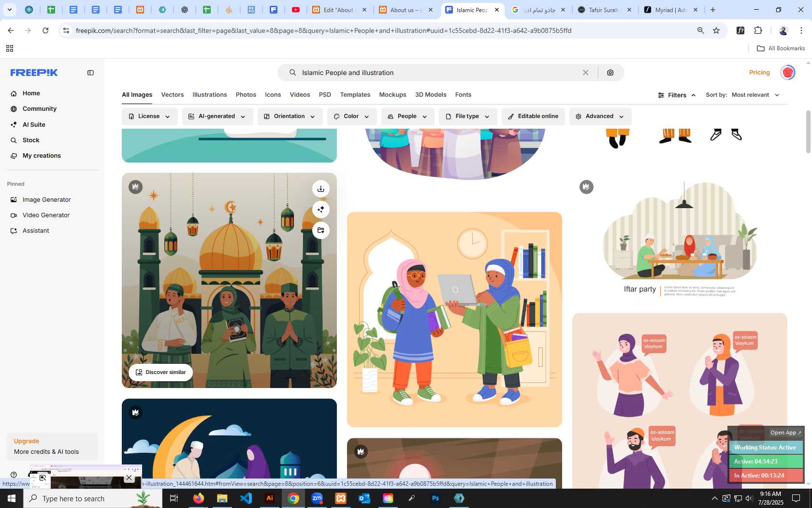Switch to the 3D Models tab
The image size is (812, 508).
point(431,95)
